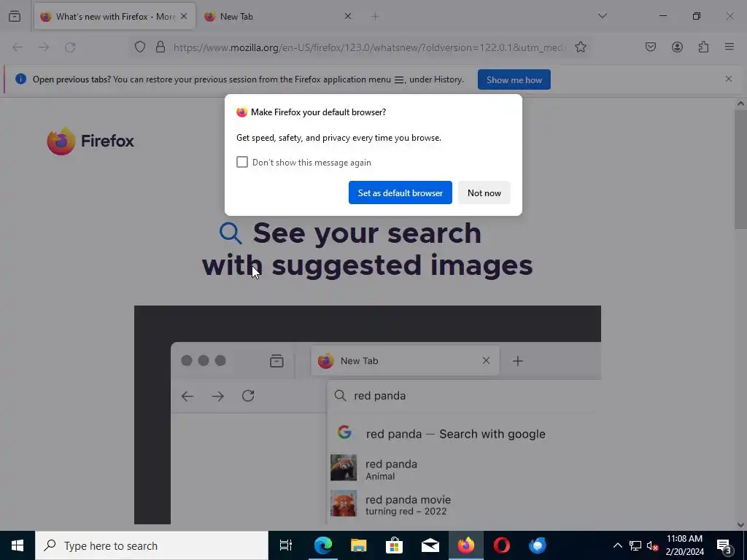Open network status tray icon
The width and height of the screenshot is (747, 560).
635,545
